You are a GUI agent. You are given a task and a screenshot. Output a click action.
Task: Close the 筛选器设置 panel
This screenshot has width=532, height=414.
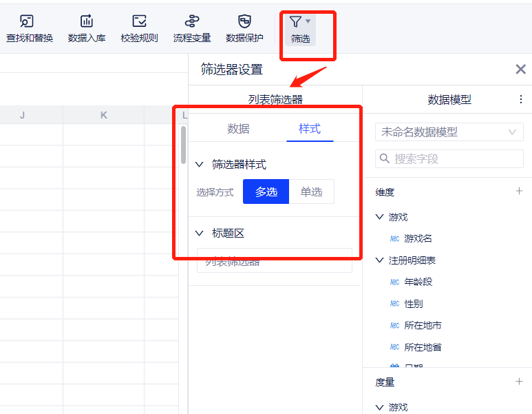pyautogui.click(x=520, y=69)
